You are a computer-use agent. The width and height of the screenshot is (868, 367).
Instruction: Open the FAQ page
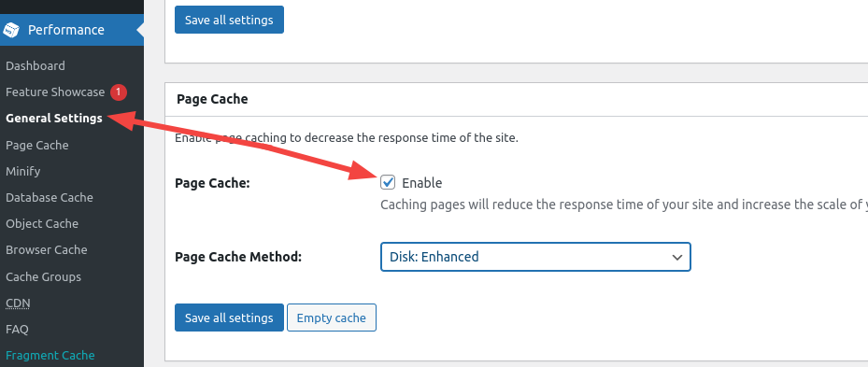tap(17, 330)
